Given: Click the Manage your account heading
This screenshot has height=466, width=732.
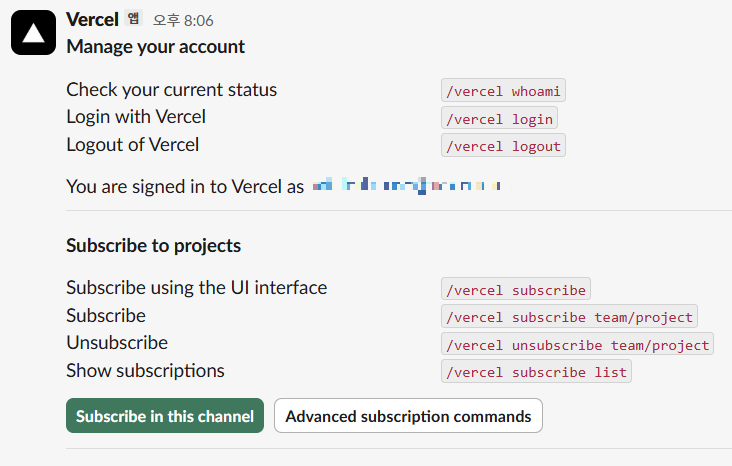Looking at the screenshot, I should pyautogui.click(x=155, y=47).
